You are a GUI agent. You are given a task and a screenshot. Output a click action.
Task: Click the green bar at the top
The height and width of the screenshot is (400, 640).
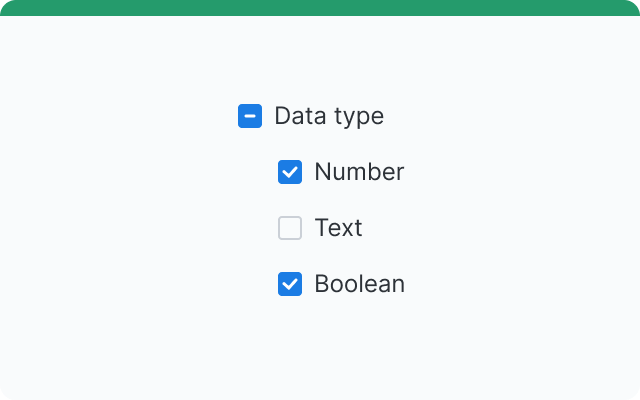click(320, 7)
